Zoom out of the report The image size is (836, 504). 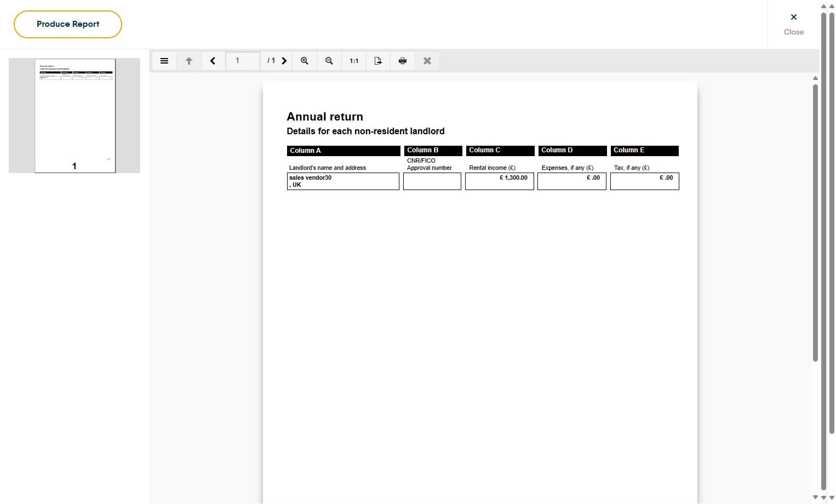(x=329, y=61)
